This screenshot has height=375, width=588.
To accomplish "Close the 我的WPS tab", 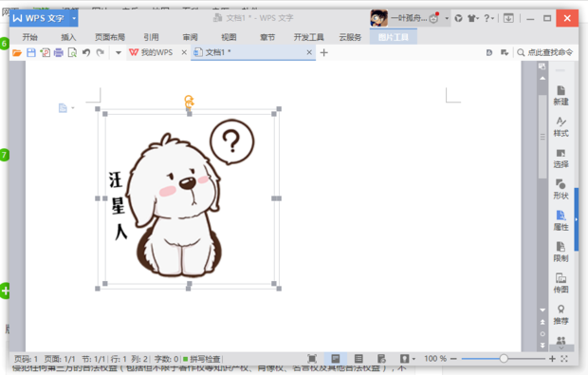I will click(x=184, y=52).
